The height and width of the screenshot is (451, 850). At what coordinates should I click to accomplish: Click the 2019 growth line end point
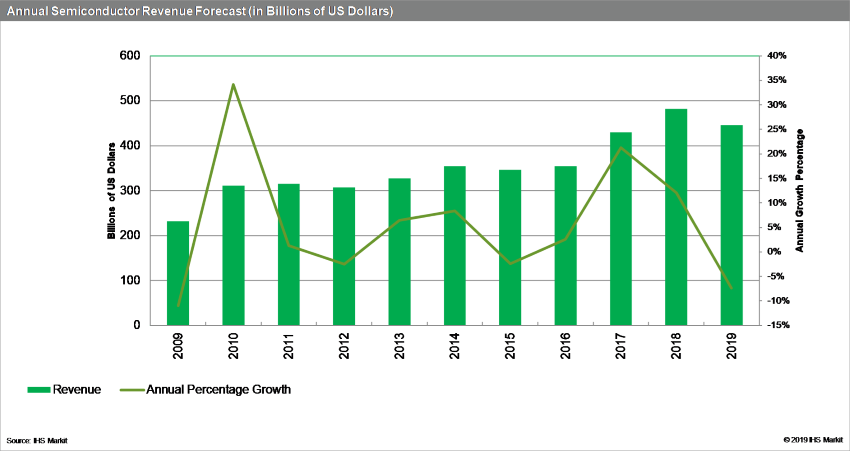tap(731, 288)
